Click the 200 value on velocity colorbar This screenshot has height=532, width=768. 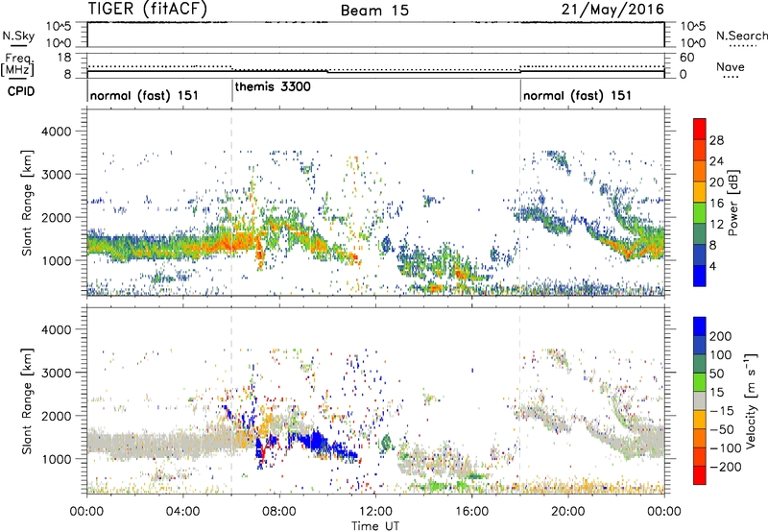721,336
